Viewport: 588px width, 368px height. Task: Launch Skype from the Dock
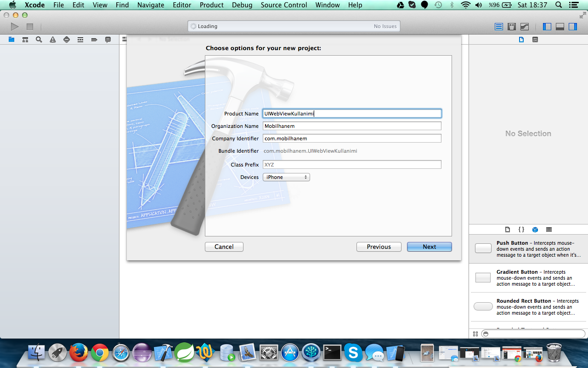click(353, 353)
